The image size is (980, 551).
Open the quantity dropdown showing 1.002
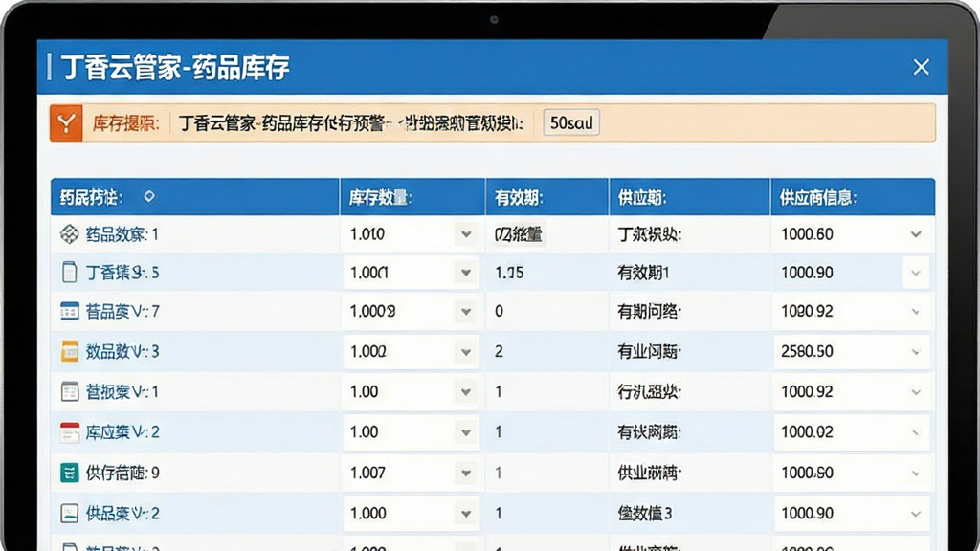pyautogui.click(x=466, y=352)
